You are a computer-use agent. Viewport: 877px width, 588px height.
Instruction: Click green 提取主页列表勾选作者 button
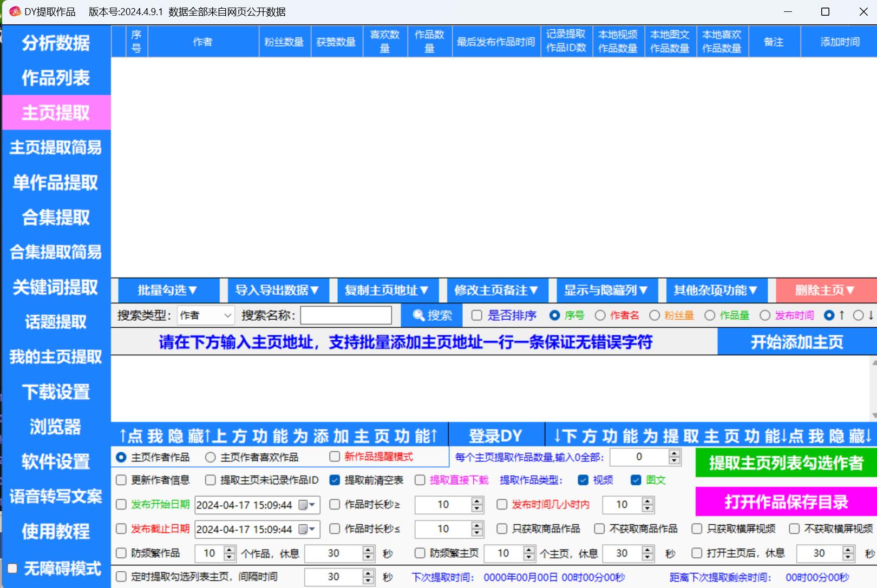tap(786, 463)
